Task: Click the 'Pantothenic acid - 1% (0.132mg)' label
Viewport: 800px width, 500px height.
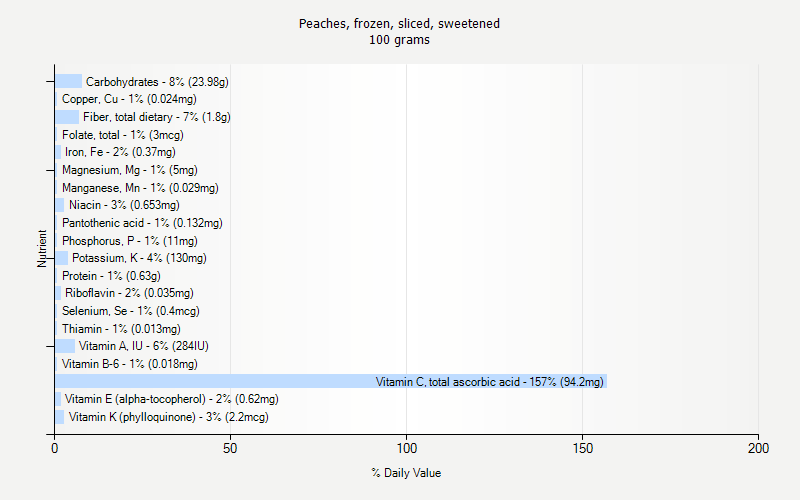Action: pyautogui.click(x=142, y=223)
